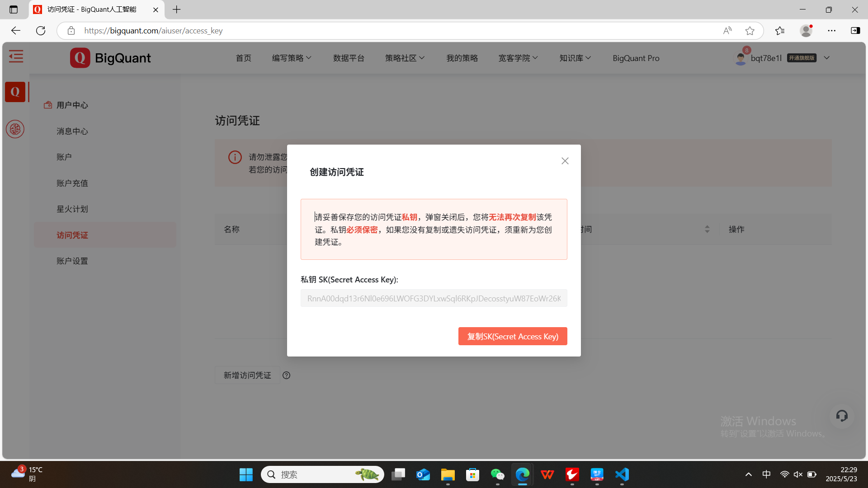
Task: Go to 账户设置 in the sidebar
Action: pos(72,261)
